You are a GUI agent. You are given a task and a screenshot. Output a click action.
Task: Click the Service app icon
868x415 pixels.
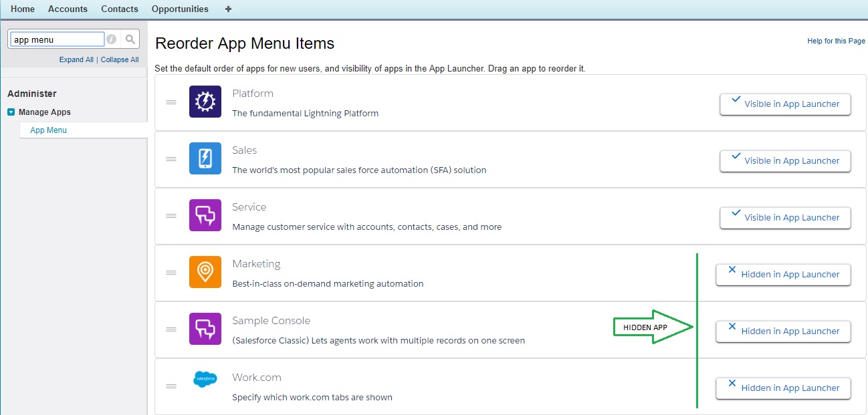coord(205,215)
